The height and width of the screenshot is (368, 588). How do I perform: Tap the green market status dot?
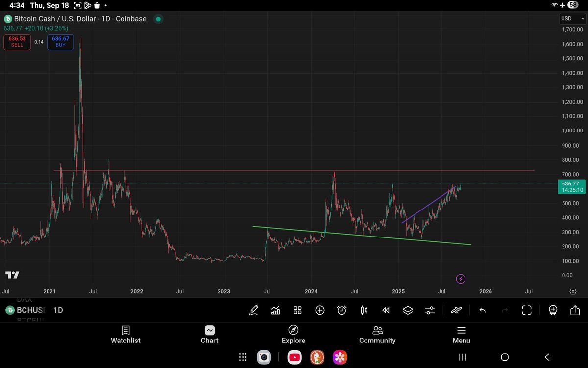coord(158,19)
